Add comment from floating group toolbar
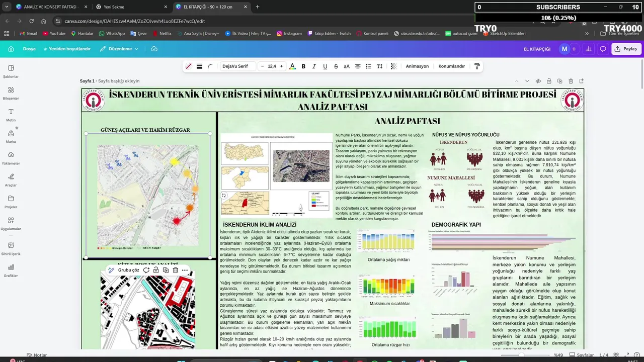 146,270
